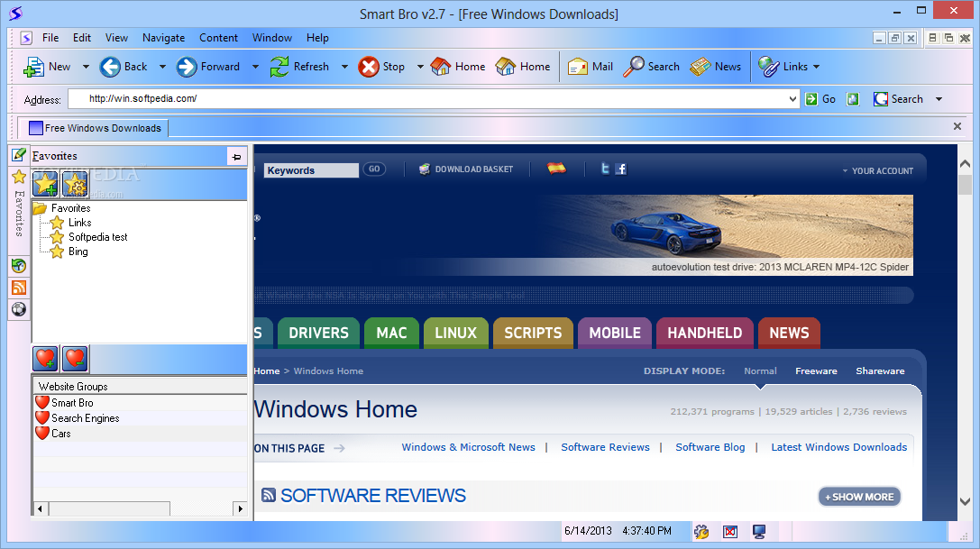Open the Forward history dropdown arrow
This screenshot has height=549, width=980.
[255, 67]
